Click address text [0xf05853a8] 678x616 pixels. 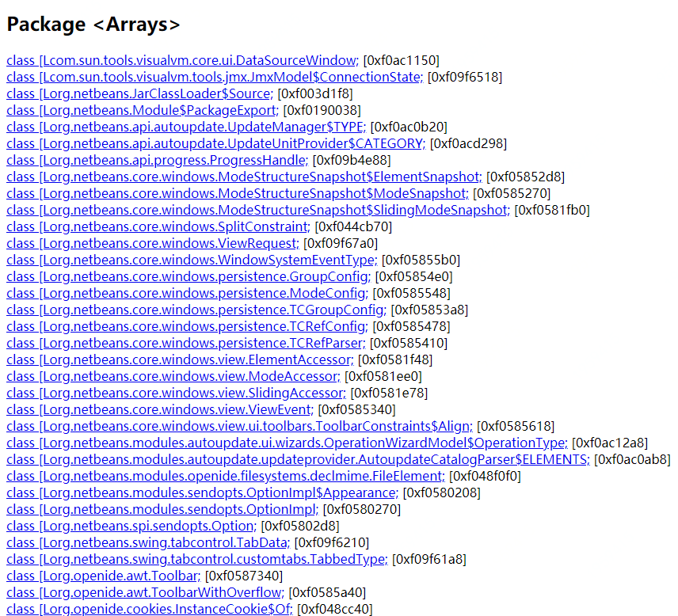coord(429,310)
